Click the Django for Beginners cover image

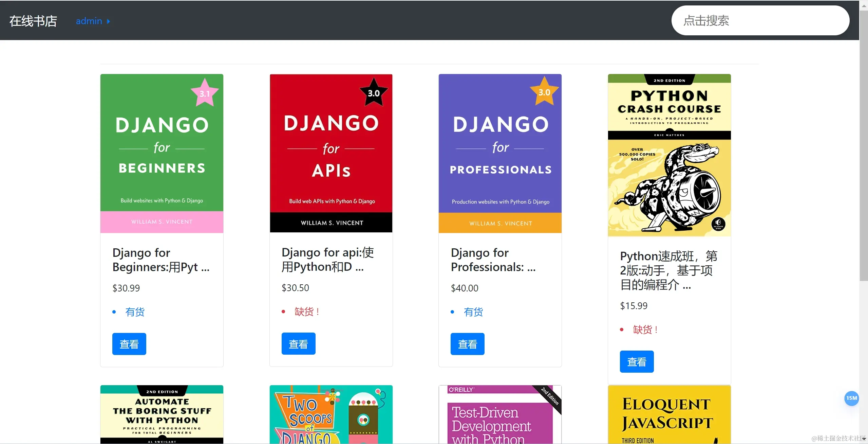(x=162, y=154)
